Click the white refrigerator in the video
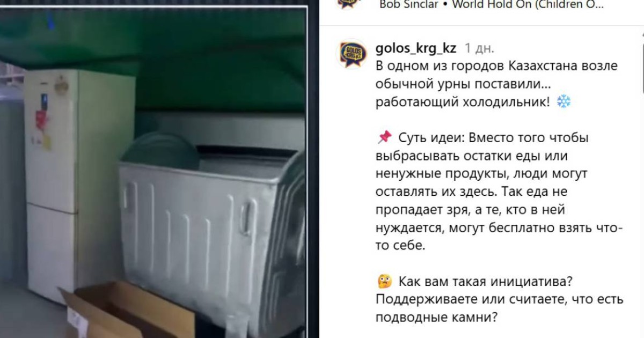 click(78, 185)
